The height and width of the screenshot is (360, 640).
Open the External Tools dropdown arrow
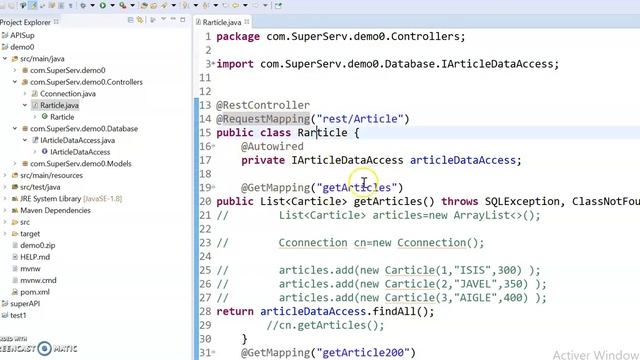[133, 5]
